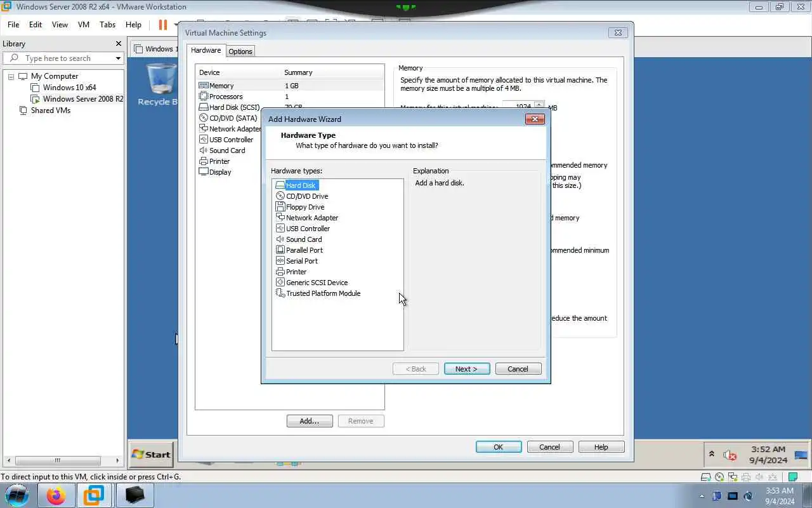Close the Library panel
The height and width of the screenshot is (508, 812).
[x=118, y=44]
